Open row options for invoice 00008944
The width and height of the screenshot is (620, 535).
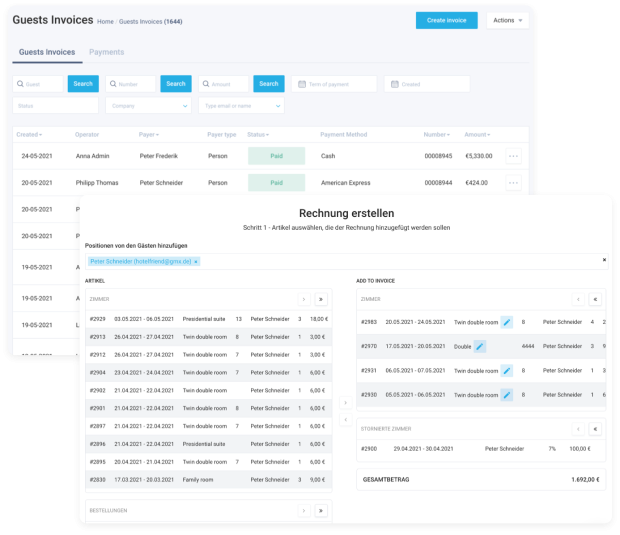pos(513,183)
